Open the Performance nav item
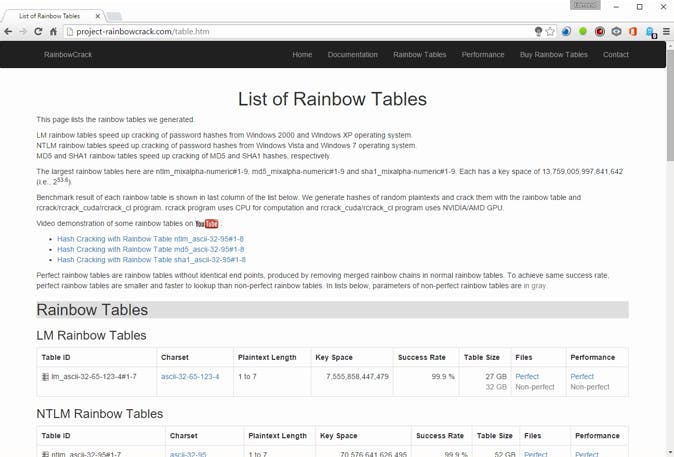This screenshot has height=457, width=674. click(483, 55)
